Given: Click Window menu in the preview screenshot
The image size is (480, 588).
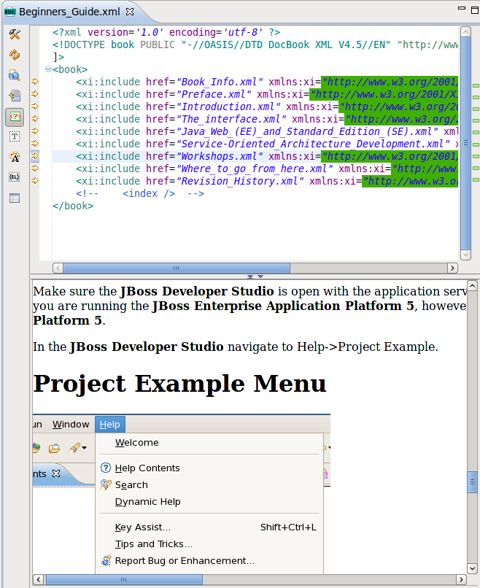Looking at the screenshot, I should tap(71, 424).
